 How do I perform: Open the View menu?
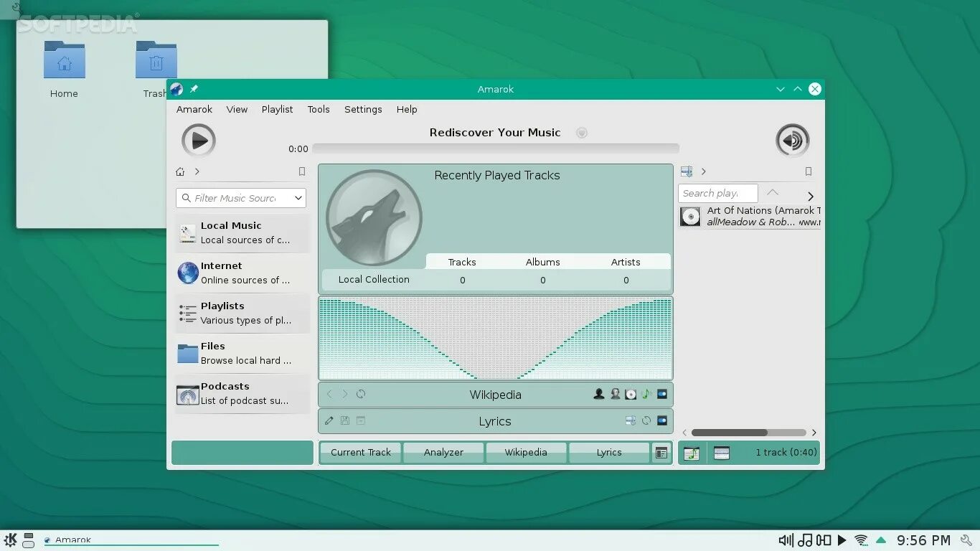237,109
